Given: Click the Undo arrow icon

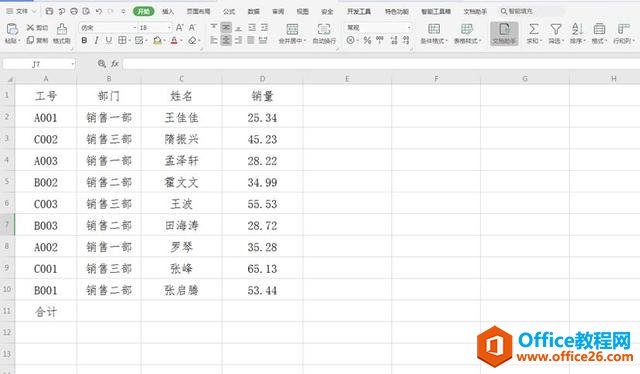Looking at the screenshot, I should (99, 11).
